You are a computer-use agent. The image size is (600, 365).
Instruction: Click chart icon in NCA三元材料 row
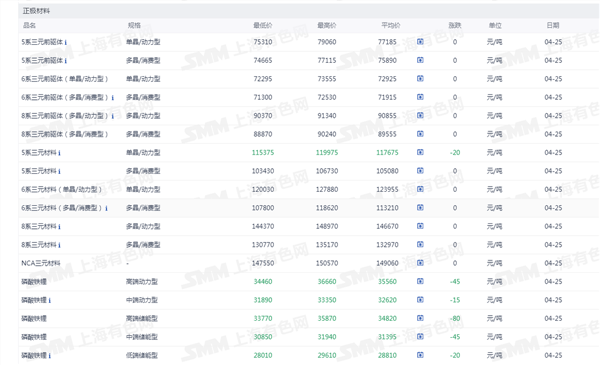coord(420,262)
